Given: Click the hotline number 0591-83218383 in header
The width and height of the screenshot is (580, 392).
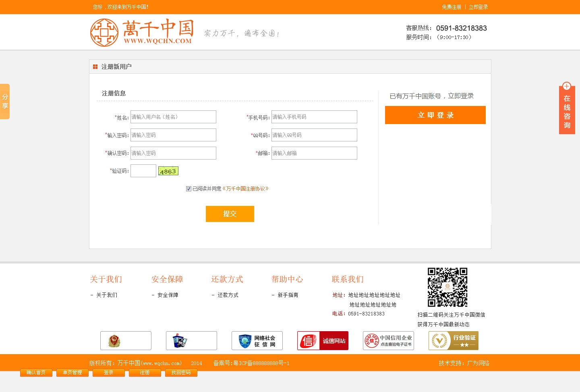Looking at the screenshot, I should (x=462, y=28).
